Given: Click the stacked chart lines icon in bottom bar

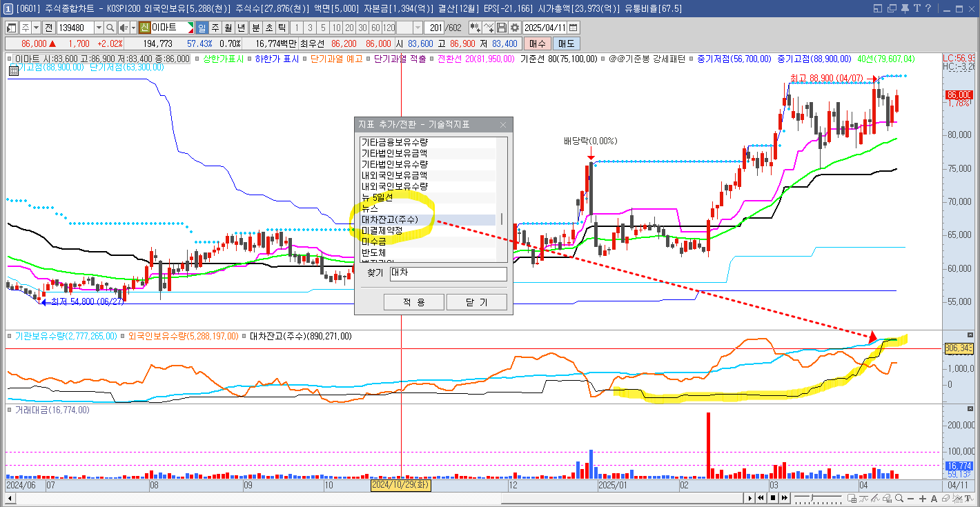Looking at the screenshot, I should pyautogui.click(x=957, y=498).
